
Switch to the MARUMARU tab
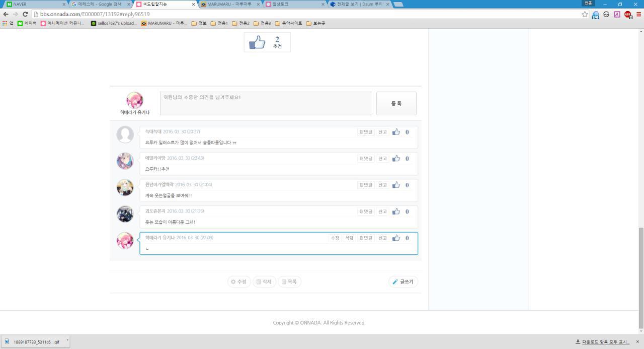tap(229, 4)
